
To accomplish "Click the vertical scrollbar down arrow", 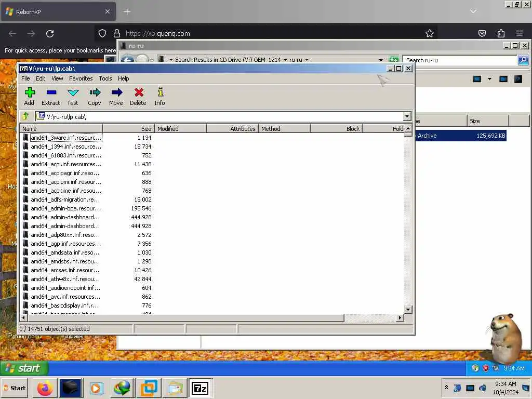I will tap(408, 310).
